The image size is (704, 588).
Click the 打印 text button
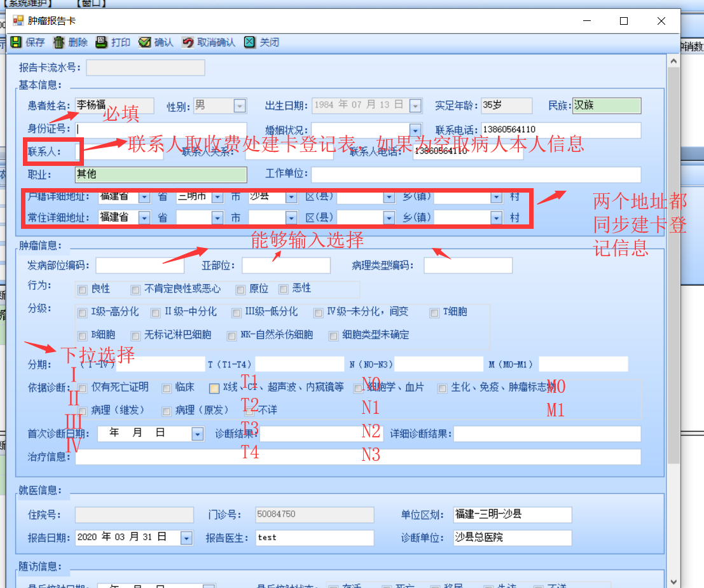(x=121, y=42)
